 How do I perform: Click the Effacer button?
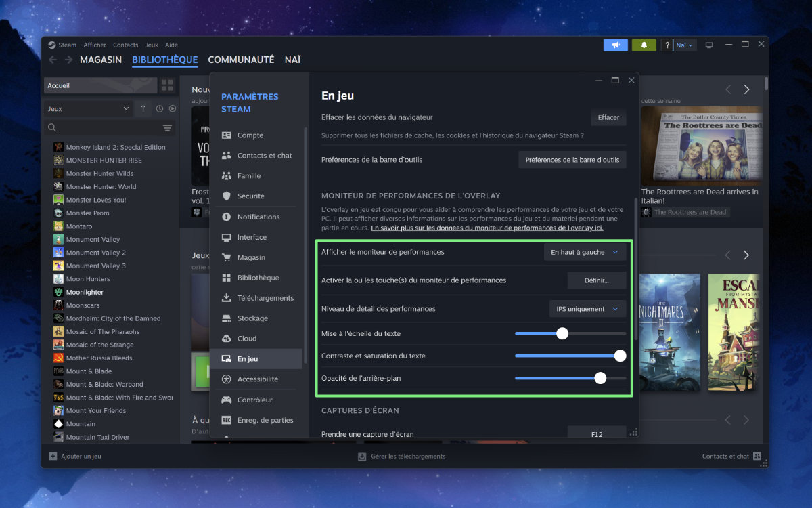coord(608,117)
